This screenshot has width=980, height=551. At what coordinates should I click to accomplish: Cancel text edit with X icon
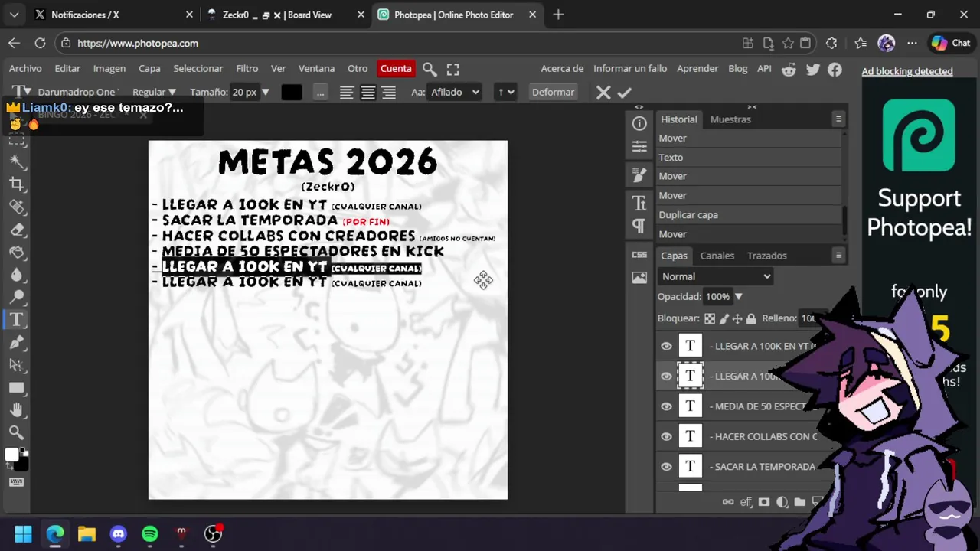[603, 93]
